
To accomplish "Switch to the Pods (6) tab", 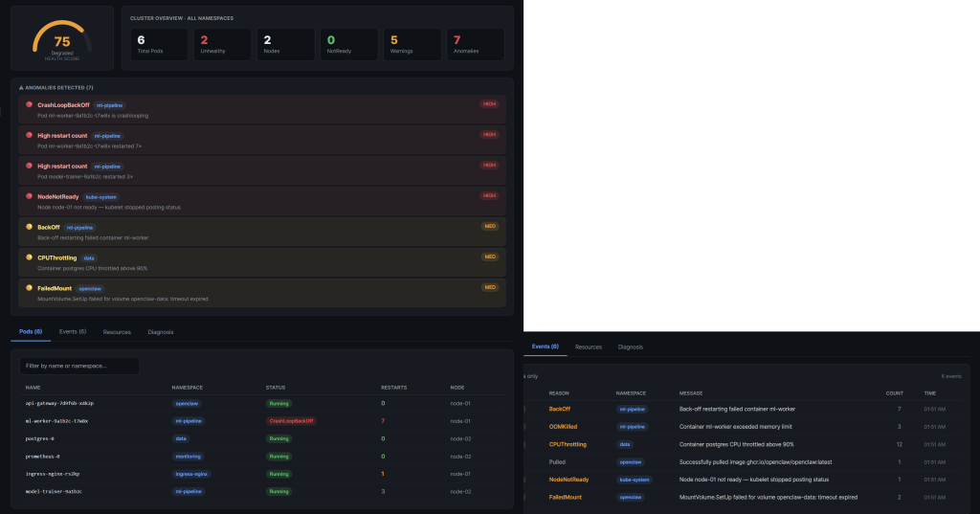I will coord(32,331).
